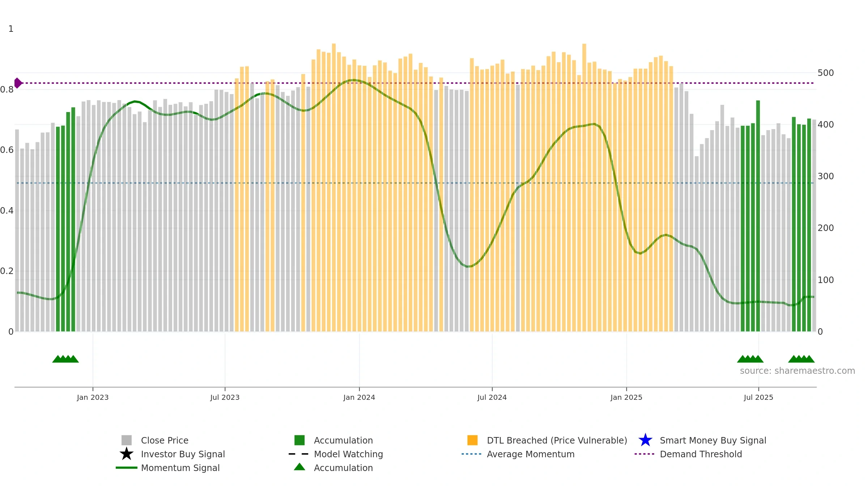Click the accumulation triangles just before Jul 2025
Viewport: 868px width, 488px height.
pyautogui.click(x=750, y=359)
